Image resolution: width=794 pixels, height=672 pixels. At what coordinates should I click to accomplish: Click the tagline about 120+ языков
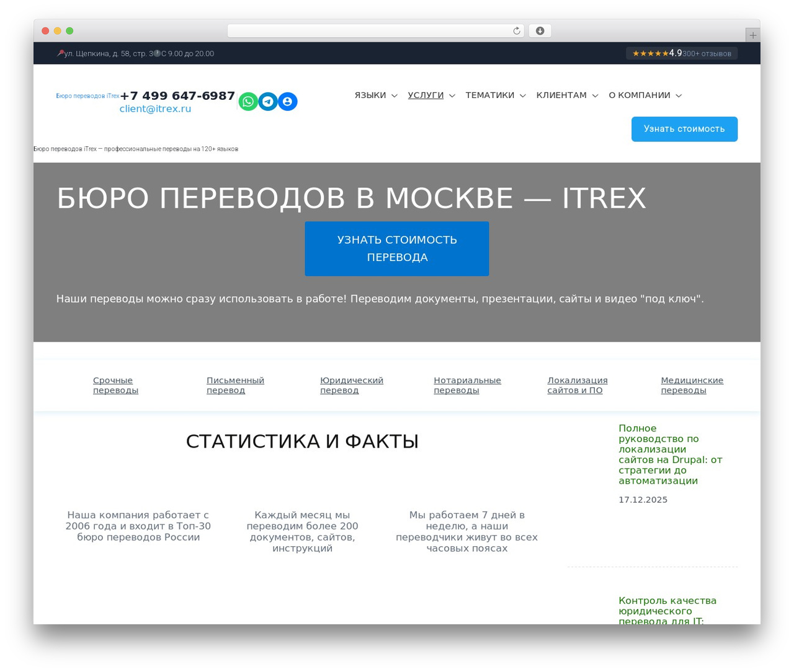coord(136,149)
